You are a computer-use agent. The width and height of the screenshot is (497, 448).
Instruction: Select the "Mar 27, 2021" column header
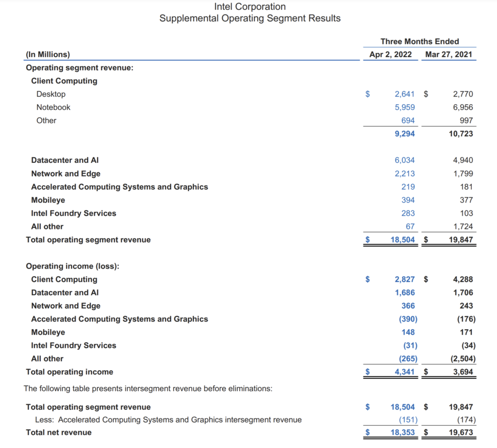click(x=448, y=54)
